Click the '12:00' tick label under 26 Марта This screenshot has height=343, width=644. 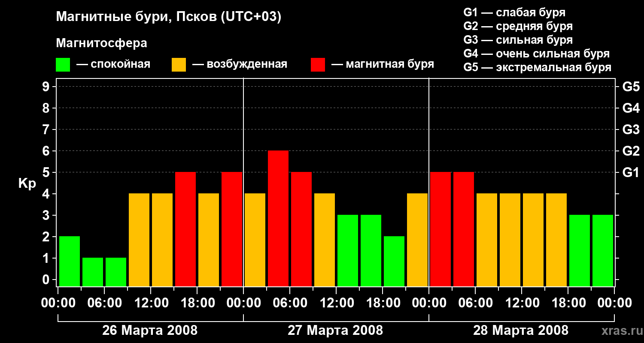pos(151,303)
